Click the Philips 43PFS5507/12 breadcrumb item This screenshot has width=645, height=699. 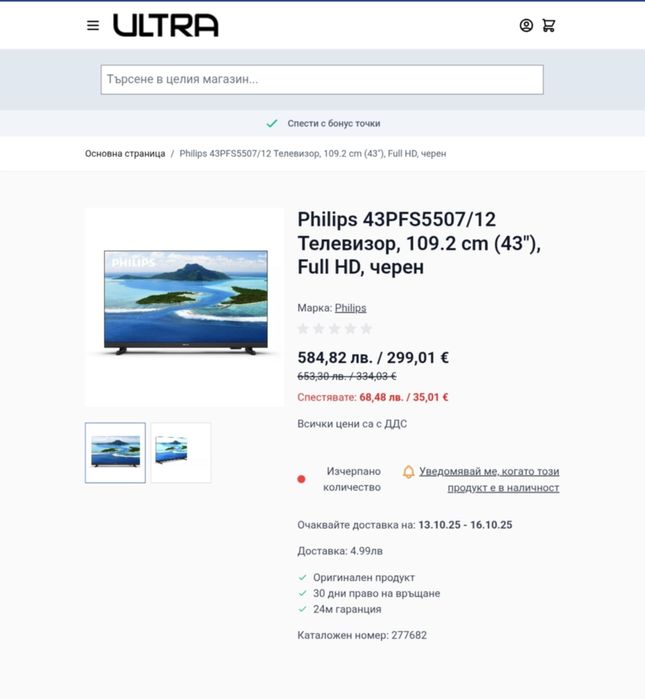312,153
